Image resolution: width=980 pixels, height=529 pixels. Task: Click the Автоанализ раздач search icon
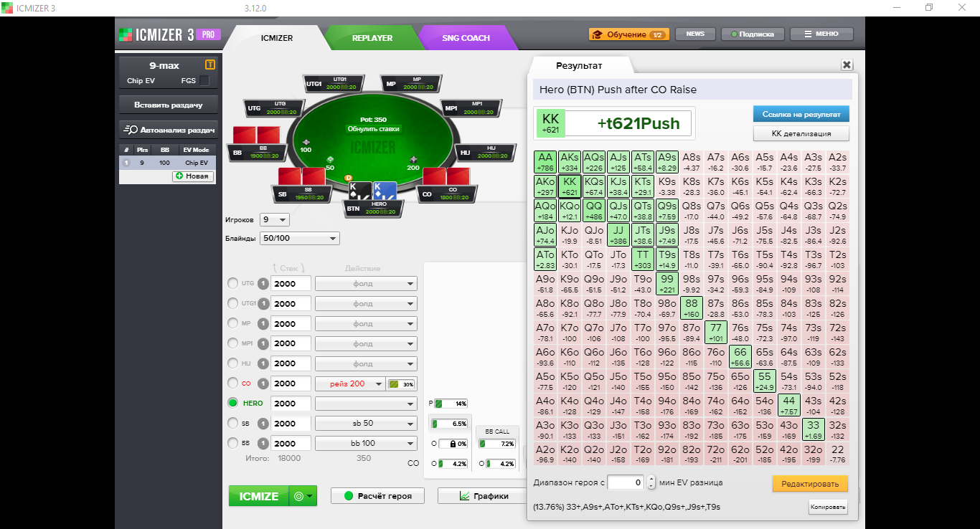(x=131, y=130)
